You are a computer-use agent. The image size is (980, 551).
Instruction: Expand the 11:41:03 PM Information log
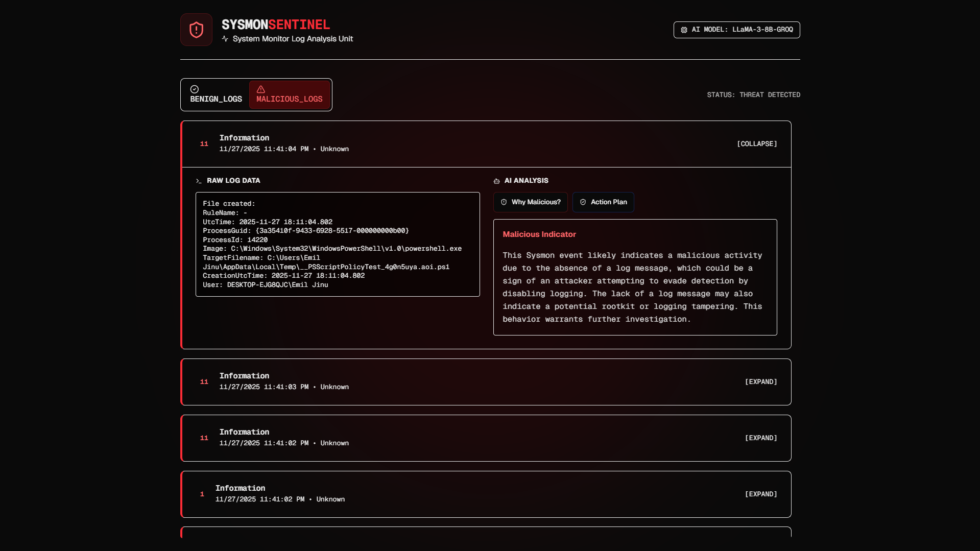(x=760, y=381)
